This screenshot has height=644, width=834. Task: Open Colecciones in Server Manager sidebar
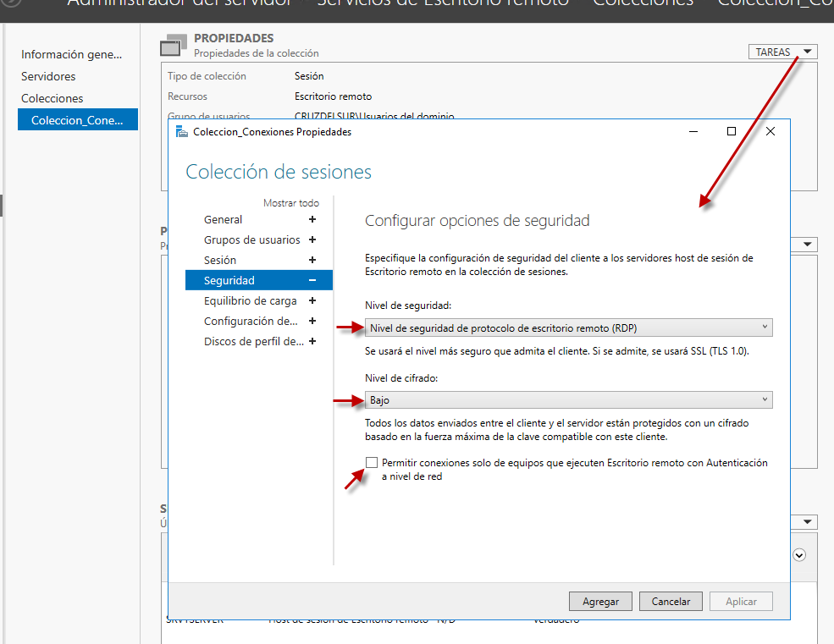pyautogui.click(x=52, y=98)
